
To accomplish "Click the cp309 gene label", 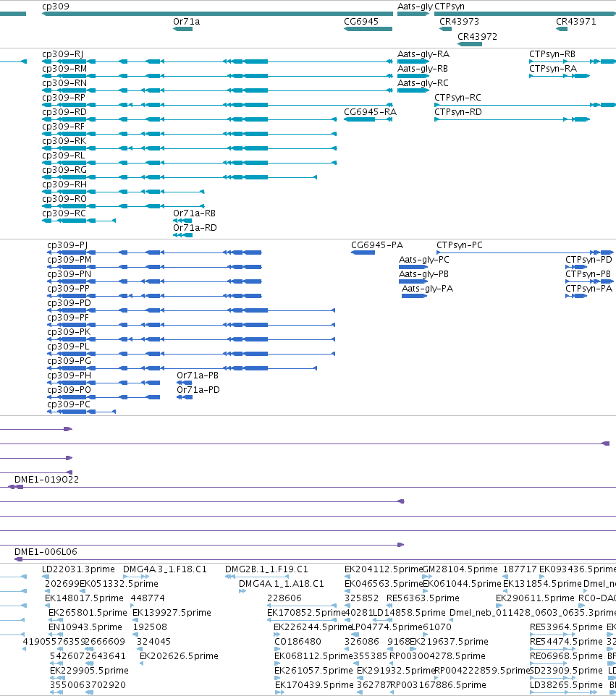I will 56,7.
